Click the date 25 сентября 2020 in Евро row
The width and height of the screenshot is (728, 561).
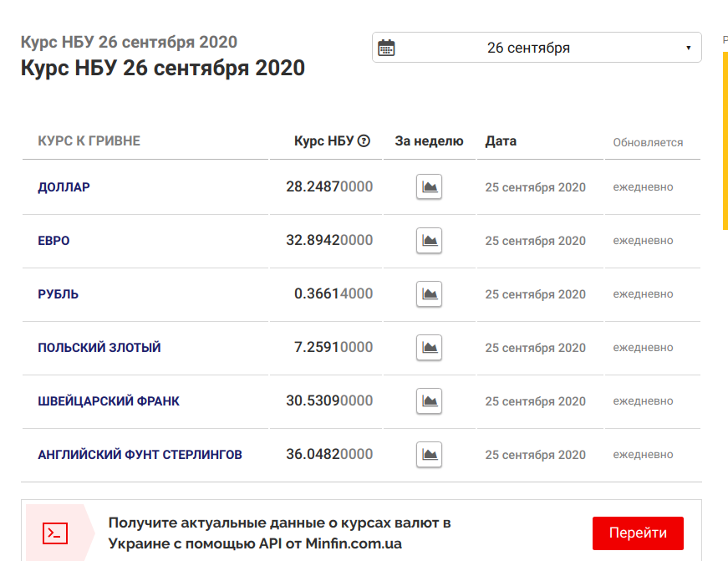tap(535, 241)
